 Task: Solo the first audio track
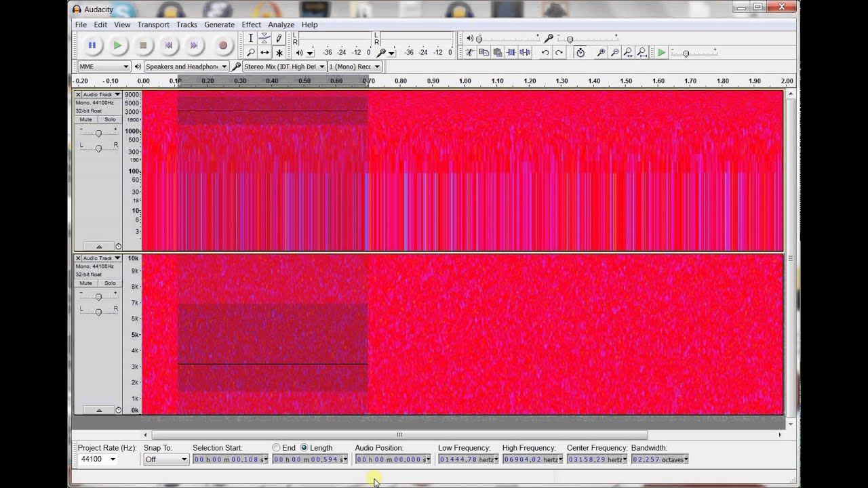tap(110, 119)
